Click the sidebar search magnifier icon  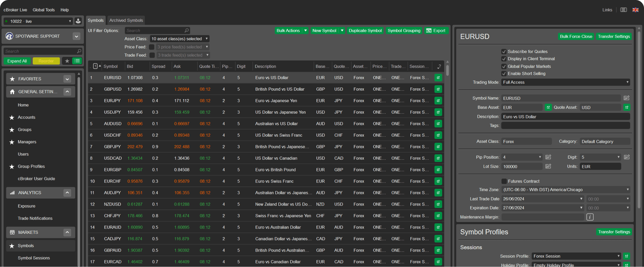[79, 51]
